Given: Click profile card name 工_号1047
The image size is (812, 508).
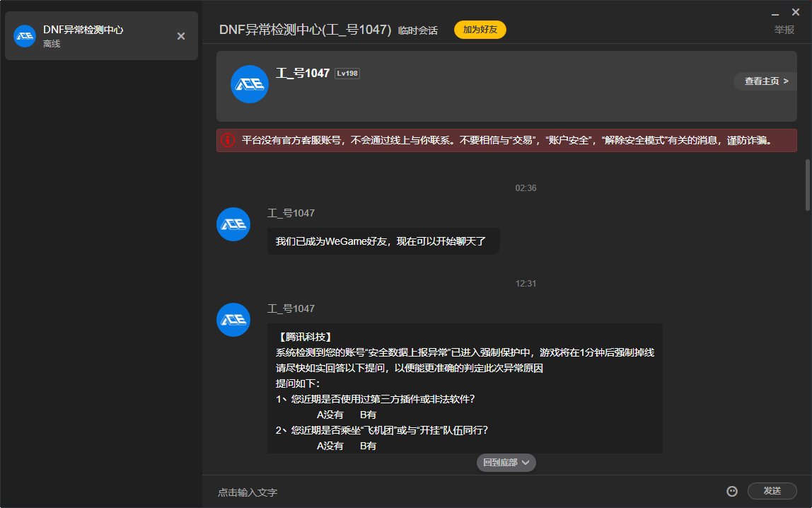Looking at the screenshot, I should pyautogui.click(x=303, y=74).
